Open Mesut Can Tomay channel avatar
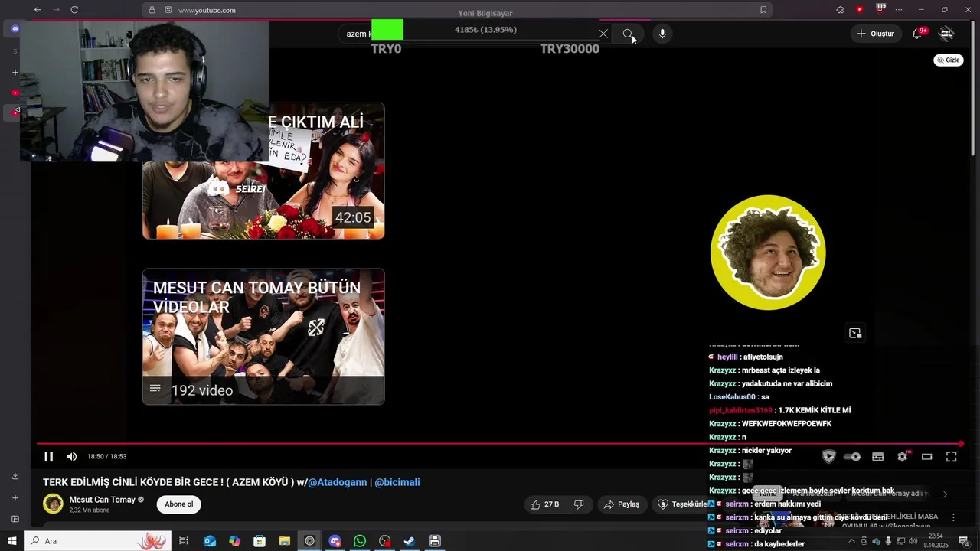980x551 pixels. click(53, 504)
